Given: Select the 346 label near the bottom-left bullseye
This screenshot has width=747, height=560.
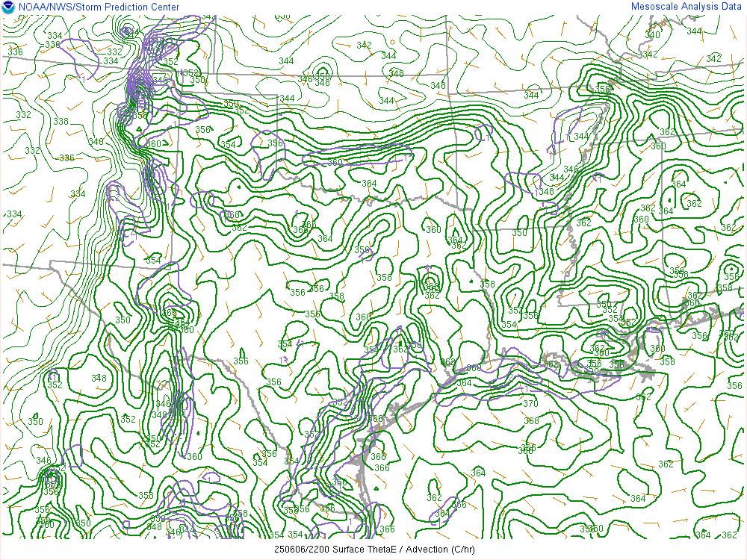Looking at the screenshot, I should pos(43,461).
